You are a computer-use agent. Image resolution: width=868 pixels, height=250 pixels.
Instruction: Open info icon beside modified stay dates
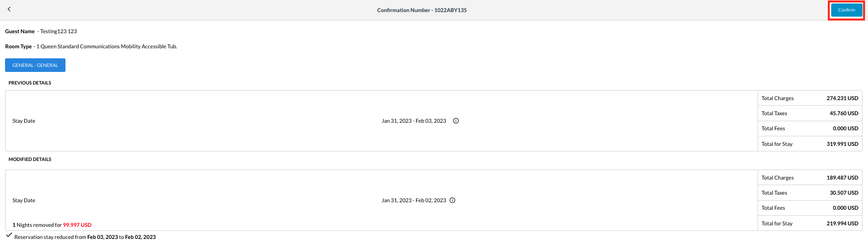tap(452, 200)
